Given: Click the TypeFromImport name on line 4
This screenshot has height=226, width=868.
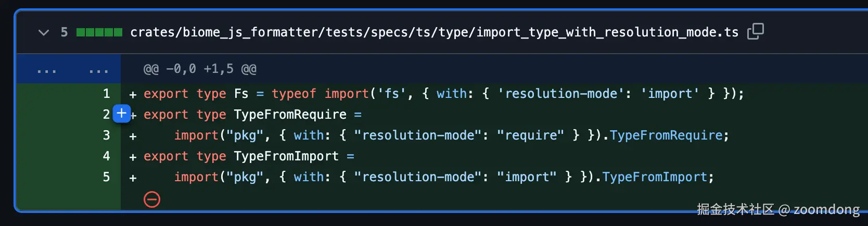Looking at the screenshot, I should coord(286,156).
